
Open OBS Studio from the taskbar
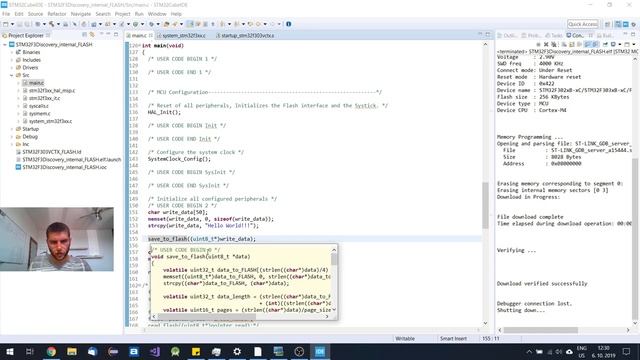(x=299, y=351)
